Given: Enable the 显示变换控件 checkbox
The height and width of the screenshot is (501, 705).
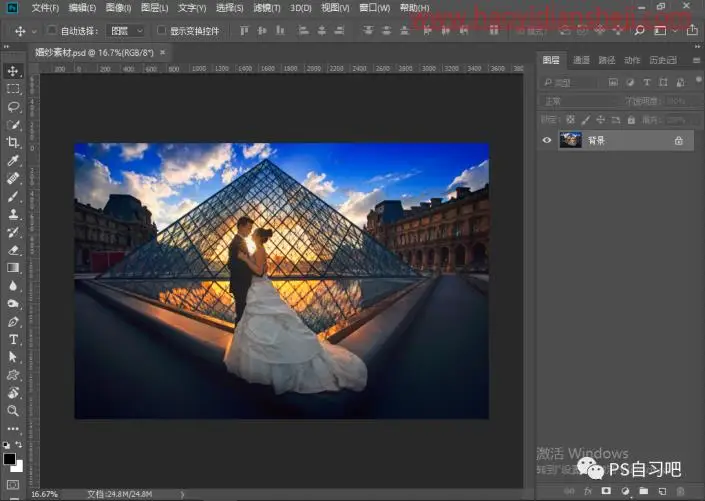Looking at the screenshot, I should coord(161,30).
